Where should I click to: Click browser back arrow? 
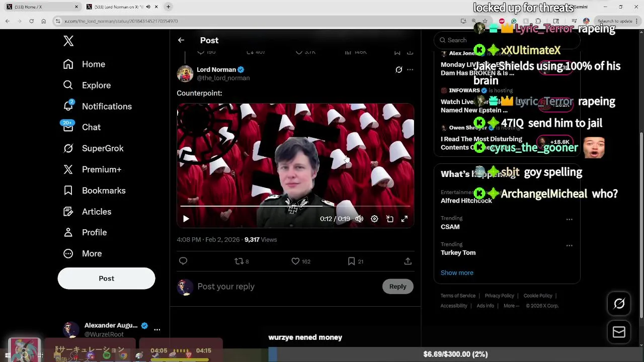tap(8, 21)
